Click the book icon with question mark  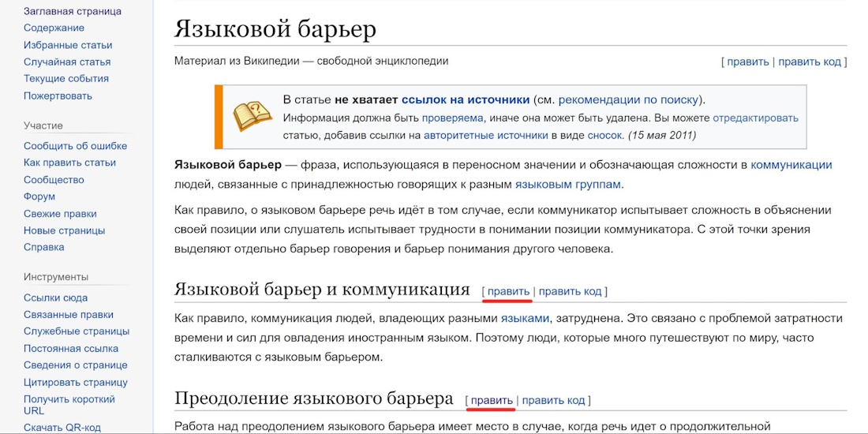coord(252,116)
